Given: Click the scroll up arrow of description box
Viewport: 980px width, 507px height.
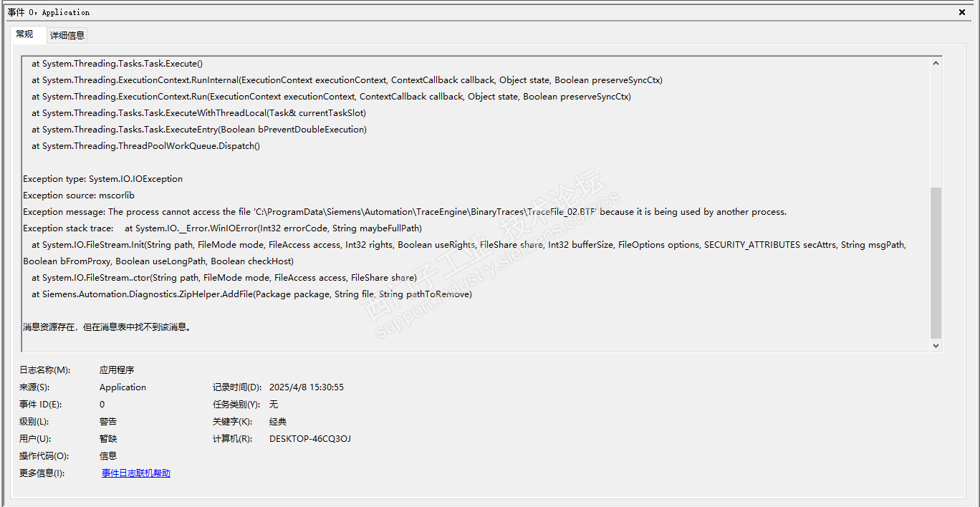Looking at the screenshot, I should (x=936, y=63).
